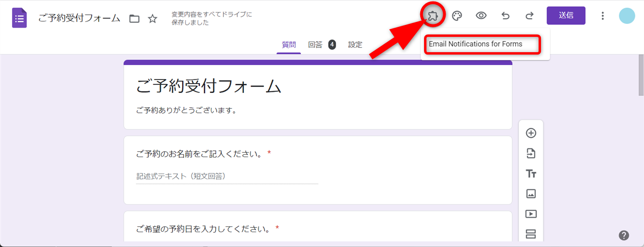Open the customize theme palette
Viewport: 644px width, 247px height.
pos(457,16)
